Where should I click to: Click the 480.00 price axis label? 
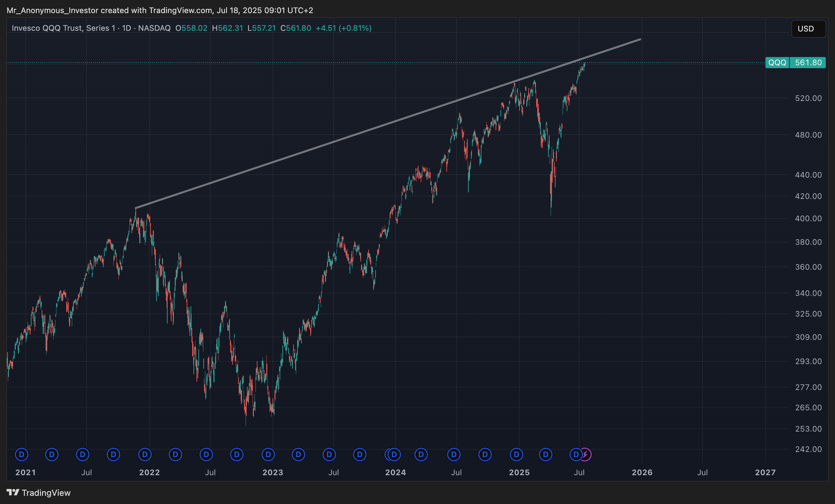coord(808,135)
